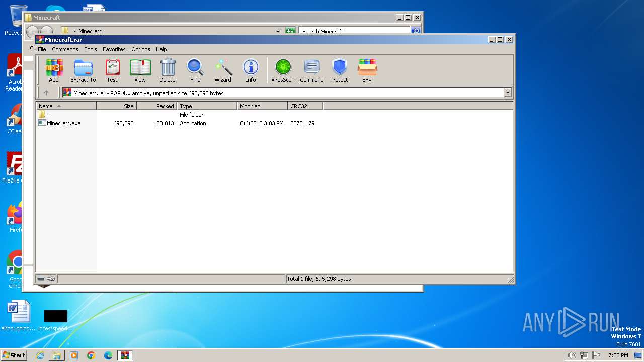The image size is (644, 362).
Task: Click the 'Total 1 file, 695,298 bytes' status text
Action: tap(319, 279)
